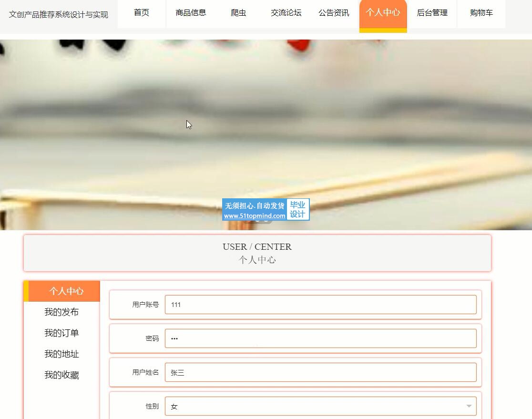Click the site title 文创产品推荐系统设计与实现
532x419 pixels.
pos(58,15)
